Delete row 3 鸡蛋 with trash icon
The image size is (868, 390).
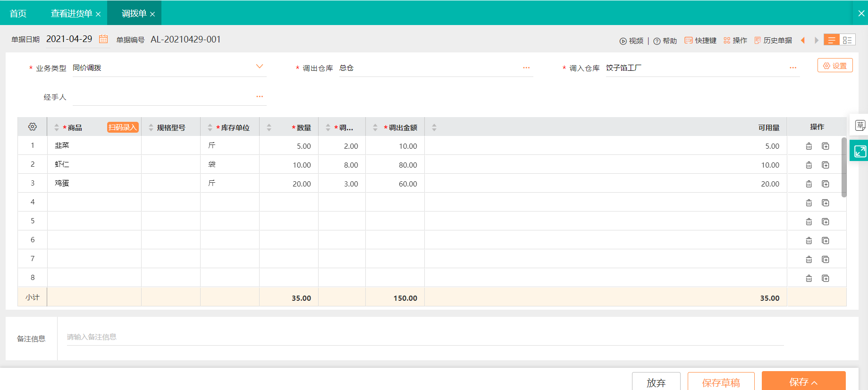pos(809,184)
